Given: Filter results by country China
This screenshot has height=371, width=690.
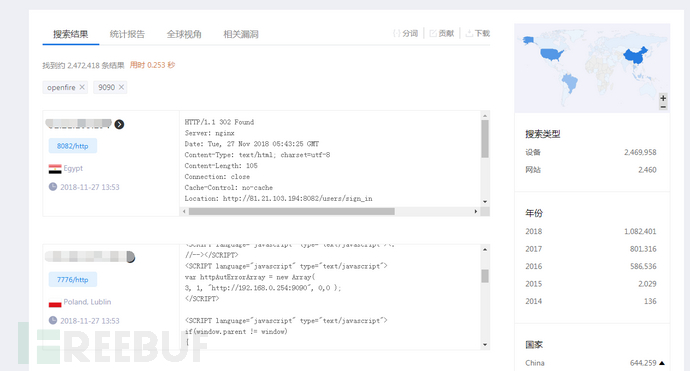Looking at the screenshot, I should coord(535,363).
